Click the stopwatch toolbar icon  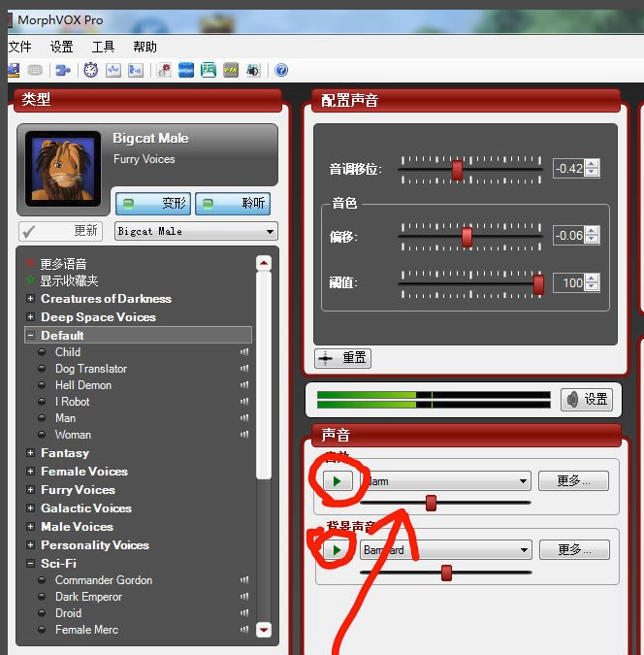pyautogui.click(x=90, y=70)
